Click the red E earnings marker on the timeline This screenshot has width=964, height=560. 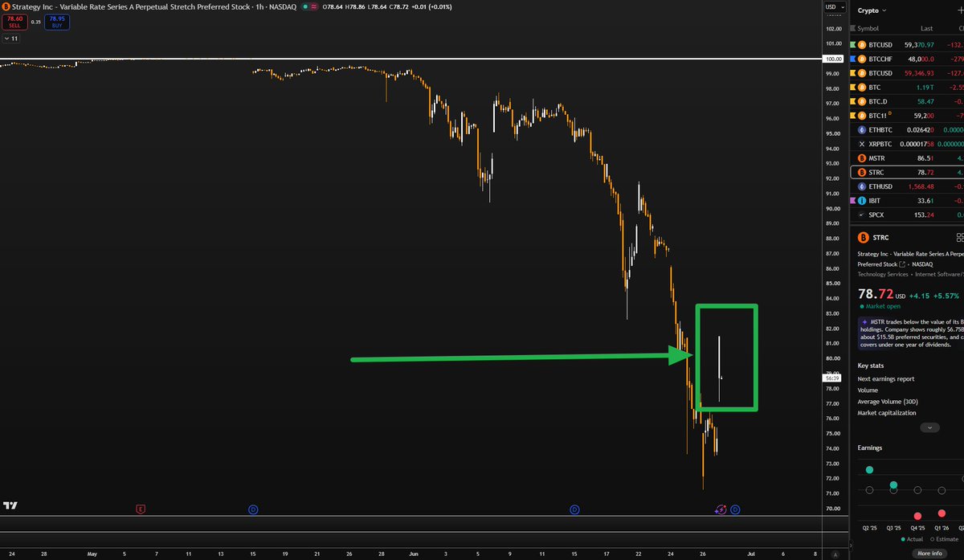pos(141,509)
